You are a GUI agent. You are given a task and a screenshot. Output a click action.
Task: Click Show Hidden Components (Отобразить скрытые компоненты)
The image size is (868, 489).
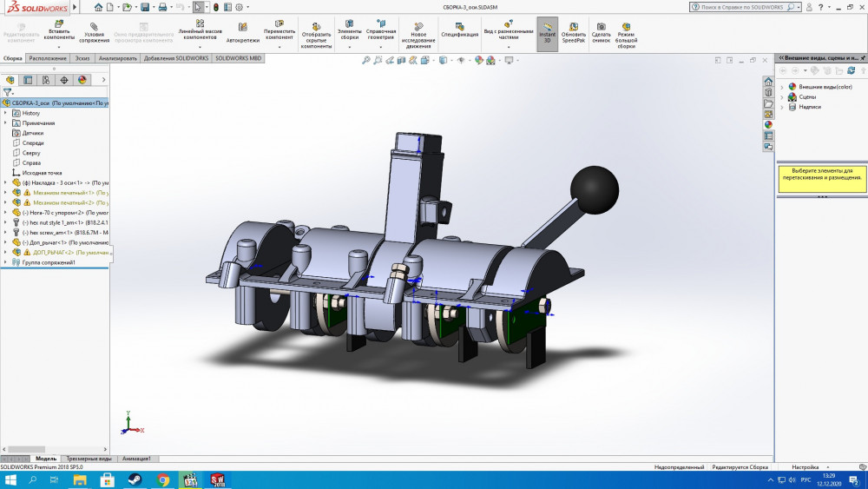pyautogui.click(x=316, y=25)
